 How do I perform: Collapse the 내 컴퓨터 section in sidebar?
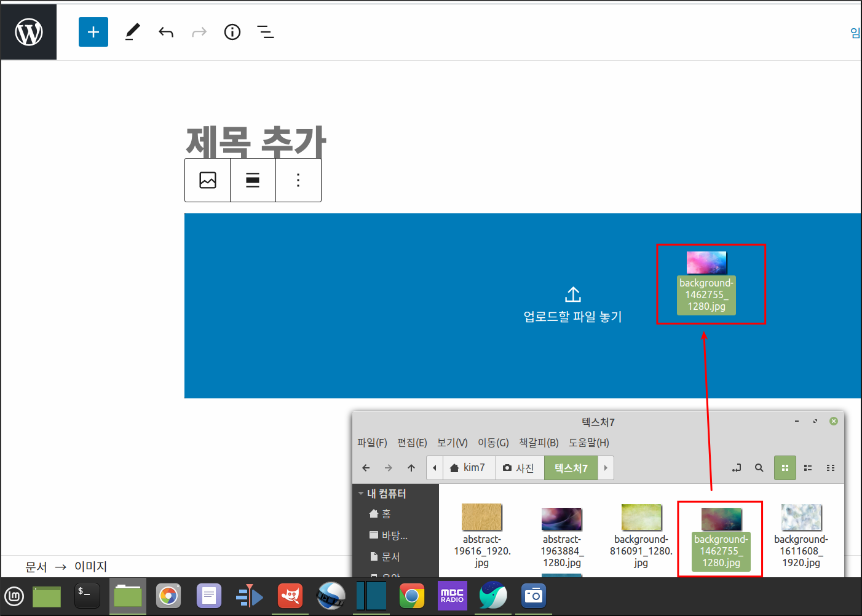coord(361,493)
